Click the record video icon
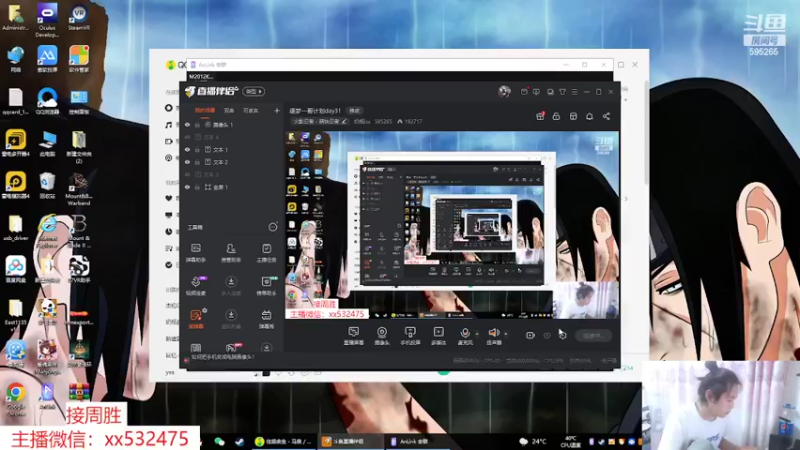The height and width of the screenshot is (450, 800). pos(530,335)
